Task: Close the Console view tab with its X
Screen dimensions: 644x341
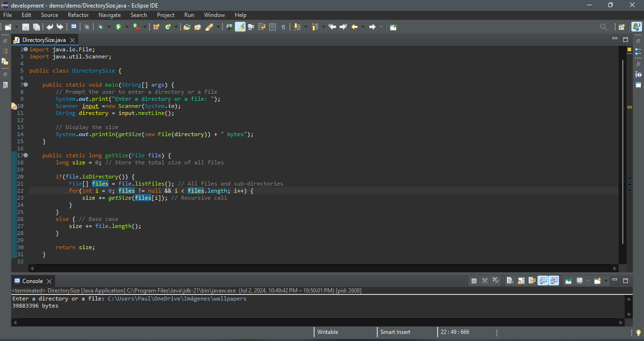Action: tap(49, 281)
